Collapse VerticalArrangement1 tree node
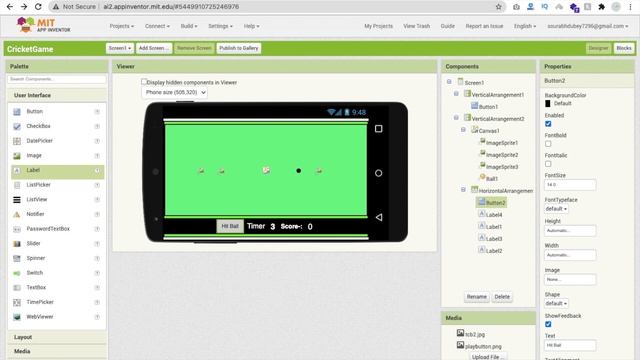Viewport: 640px width, 360px height. (456, 94)
